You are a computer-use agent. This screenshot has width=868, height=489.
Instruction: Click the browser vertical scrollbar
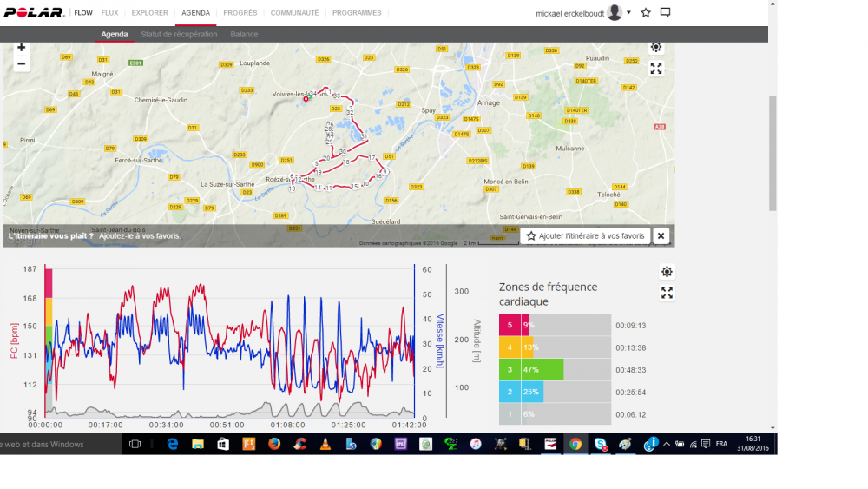coord(773,152)
